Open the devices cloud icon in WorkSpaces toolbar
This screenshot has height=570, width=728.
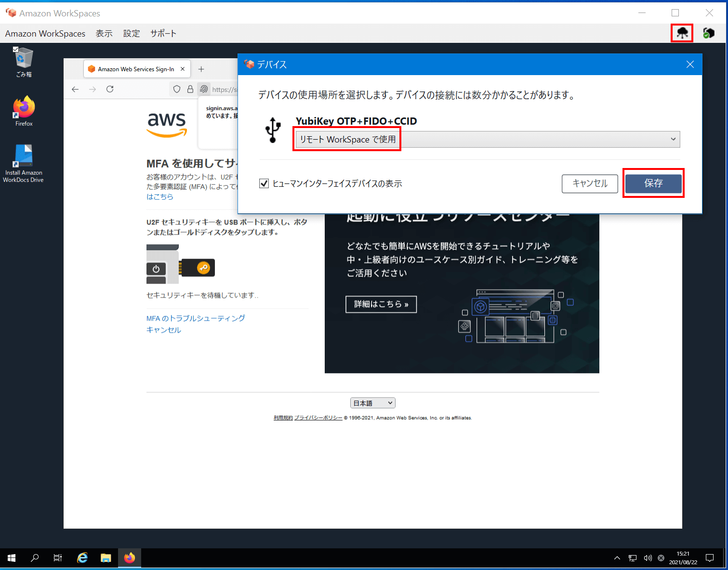tap(682, 33)
